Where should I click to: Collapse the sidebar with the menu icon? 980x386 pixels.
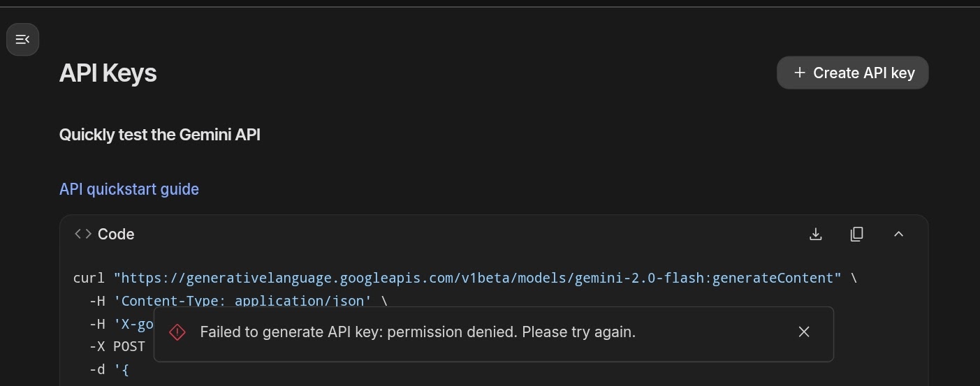click(22, 39)
